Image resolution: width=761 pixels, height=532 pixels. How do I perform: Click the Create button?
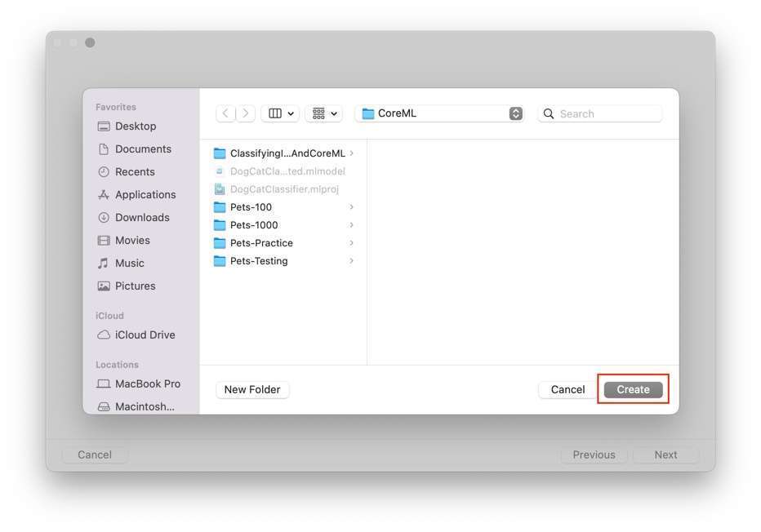(x=633, y=390)
